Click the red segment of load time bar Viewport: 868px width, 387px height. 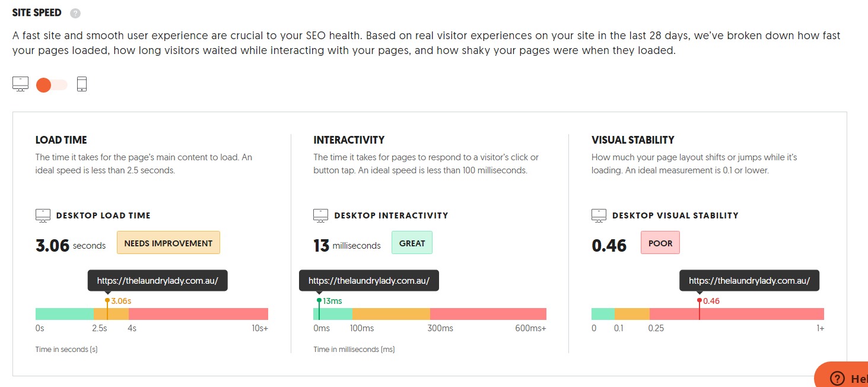tap(198, 314)
